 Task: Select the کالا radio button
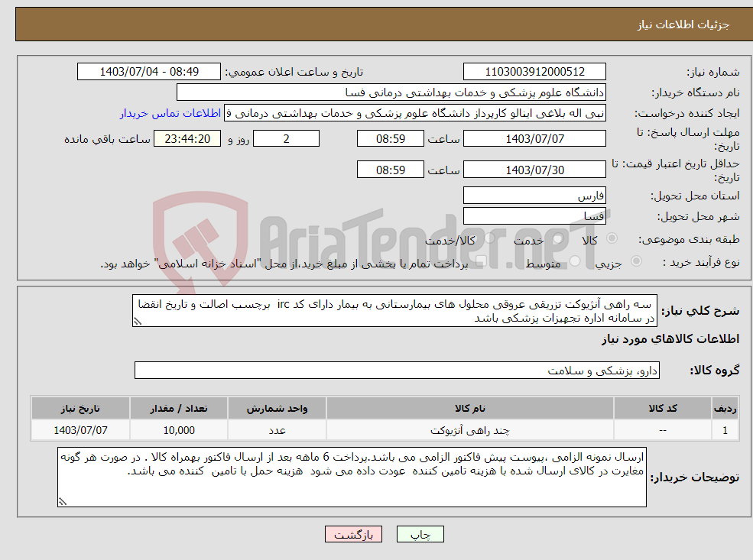pos(612,238)
